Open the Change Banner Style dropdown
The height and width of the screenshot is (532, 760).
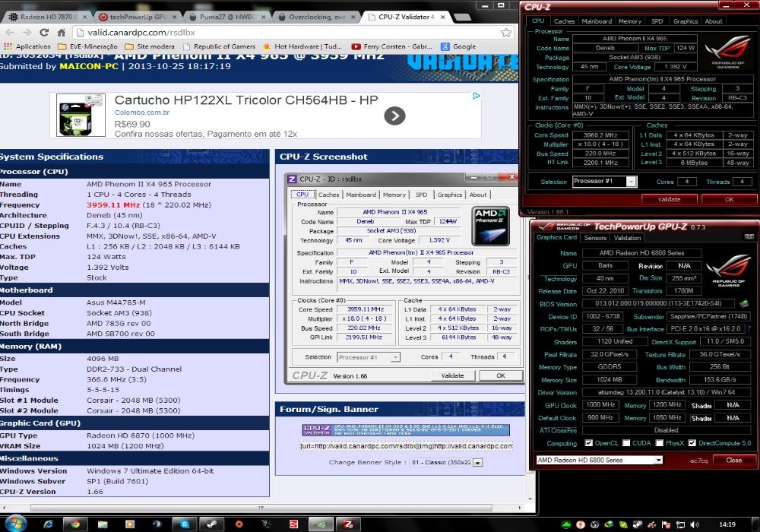[x=477, y=463]
